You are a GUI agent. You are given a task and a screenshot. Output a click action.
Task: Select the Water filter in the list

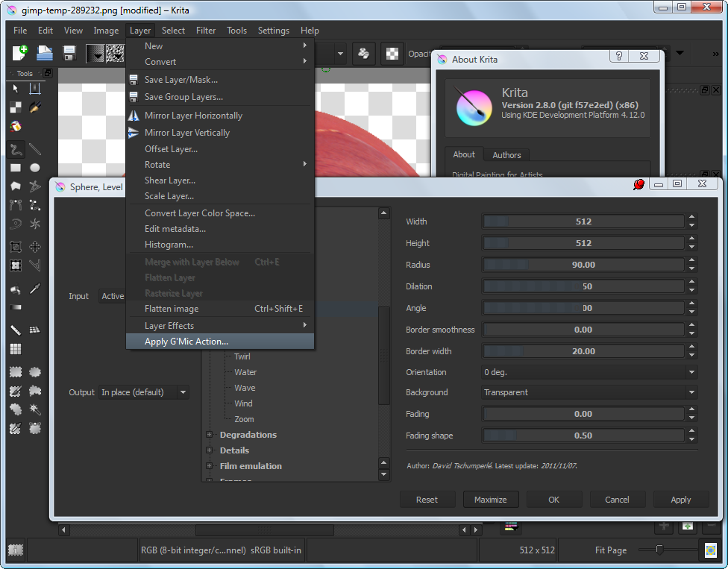pyautogui.click(x=245, y=372)
